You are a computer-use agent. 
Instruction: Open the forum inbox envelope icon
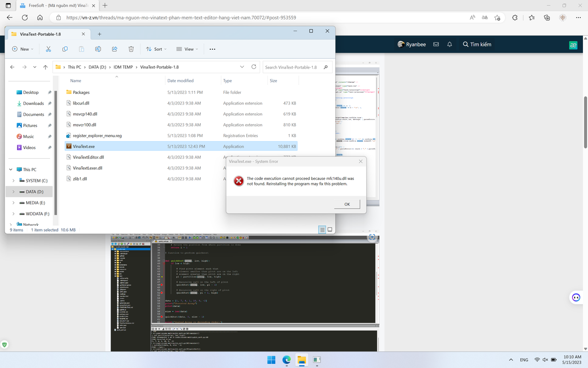point(436,44)
